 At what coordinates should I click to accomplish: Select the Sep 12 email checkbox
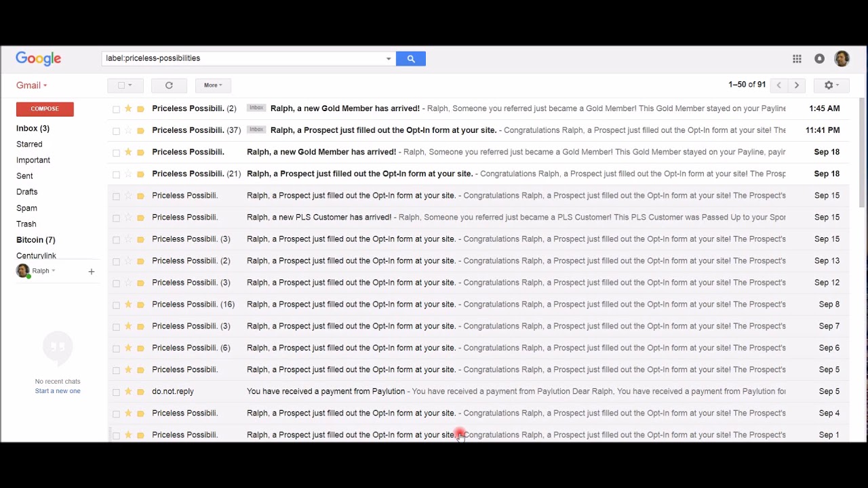point(116,283)
